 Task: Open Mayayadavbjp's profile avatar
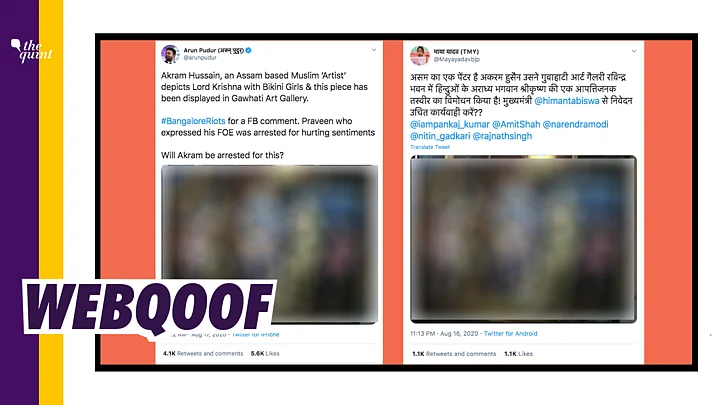tap(420, 56)
